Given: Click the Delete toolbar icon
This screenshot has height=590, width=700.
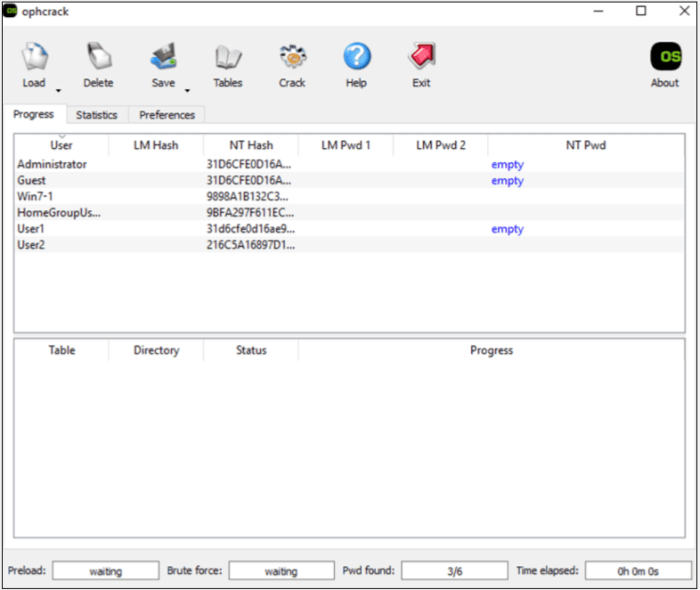Looking at the screenshot, I should point(98,59).
